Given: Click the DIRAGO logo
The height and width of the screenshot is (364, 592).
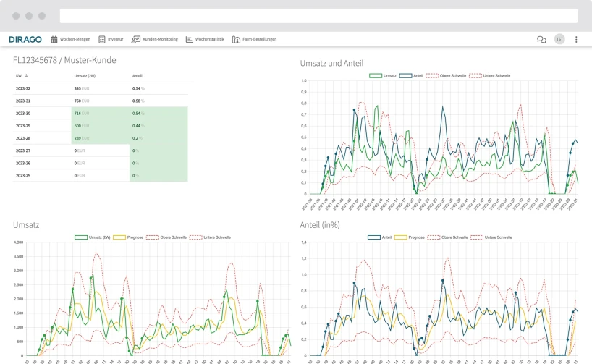Looking at the screenshot, I should [25, 39].
